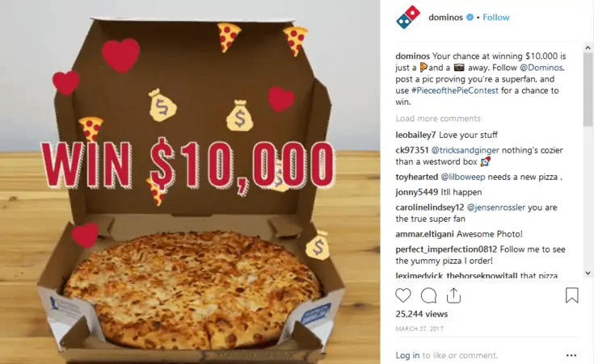The height and width of the screenshot is (364, 594).
Task: Play the WIN $10,000 pizza video
Action: point(190,182)
